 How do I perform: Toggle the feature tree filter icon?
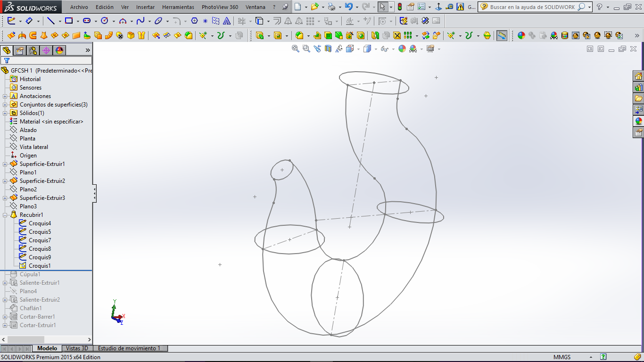7,60
